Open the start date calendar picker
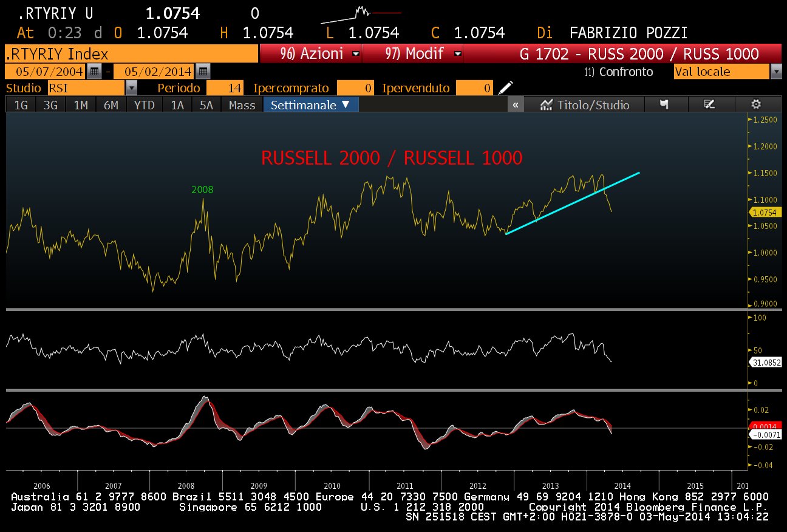The width and height of the screenshot is (787, 532). pos(94,71)
